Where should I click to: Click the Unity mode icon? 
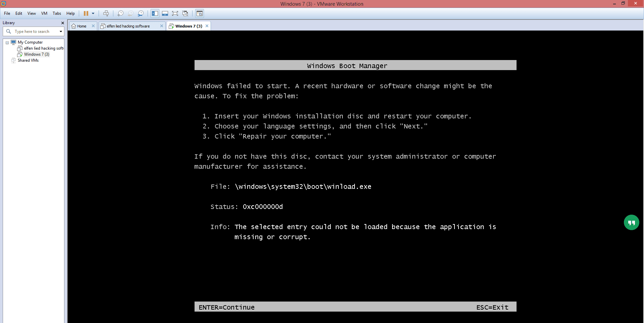tap(185, 13)
